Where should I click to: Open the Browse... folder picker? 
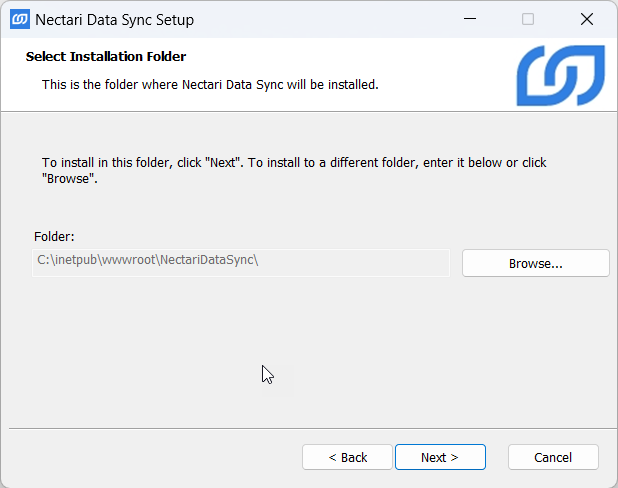coord(535,263)
